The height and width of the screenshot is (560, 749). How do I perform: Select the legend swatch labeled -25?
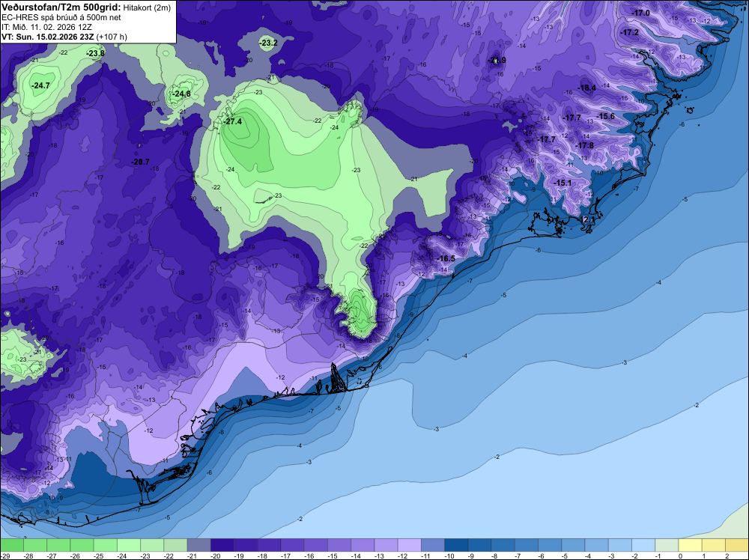coord(105,545)
